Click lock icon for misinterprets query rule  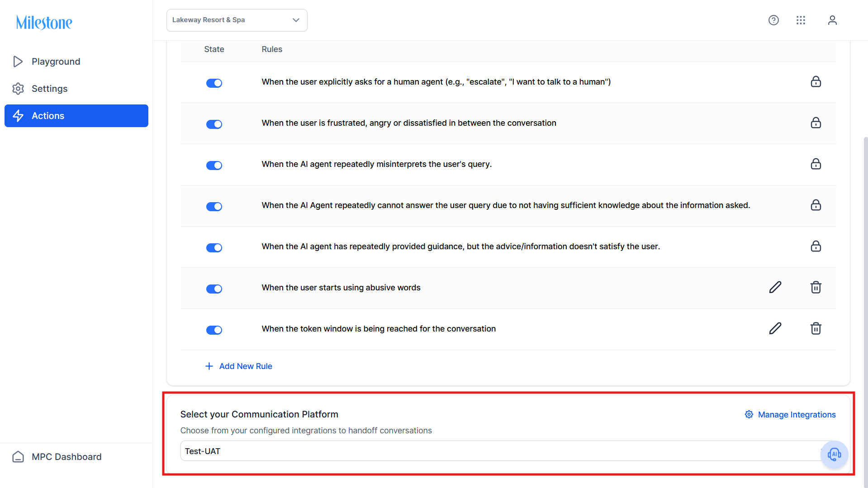(x=816, y=164)
